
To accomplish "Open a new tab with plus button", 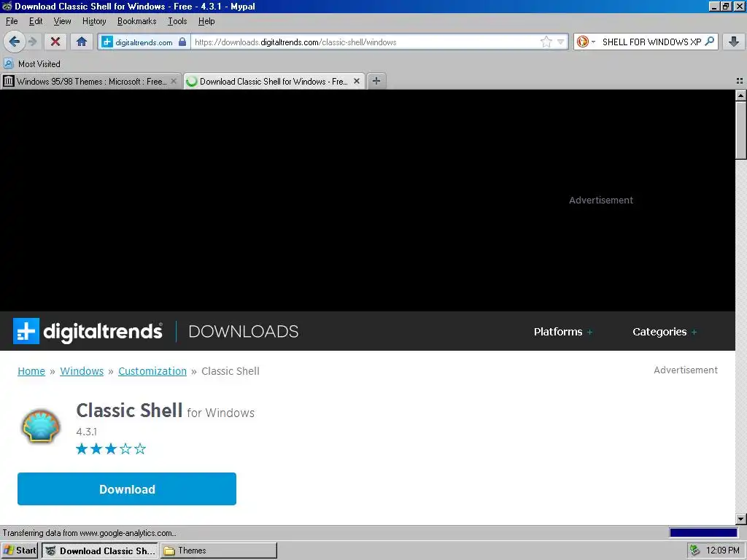I will (x=376, y=81).
